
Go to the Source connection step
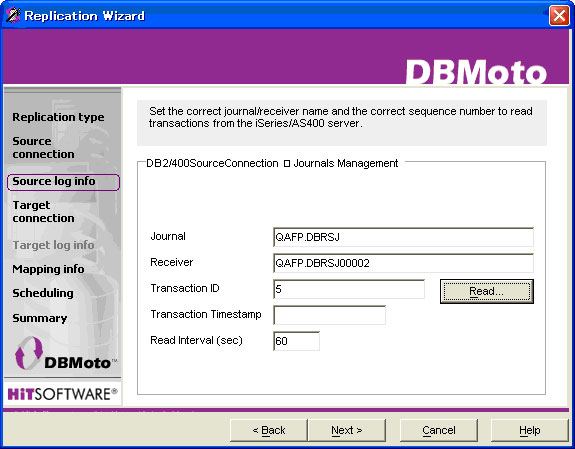[43, 147]
